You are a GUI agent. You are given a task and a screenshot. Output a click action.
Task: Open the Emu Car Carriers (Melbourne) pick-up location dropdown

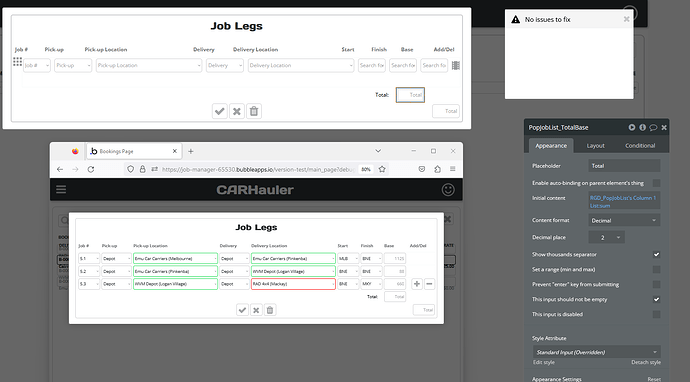coord(175,258)
